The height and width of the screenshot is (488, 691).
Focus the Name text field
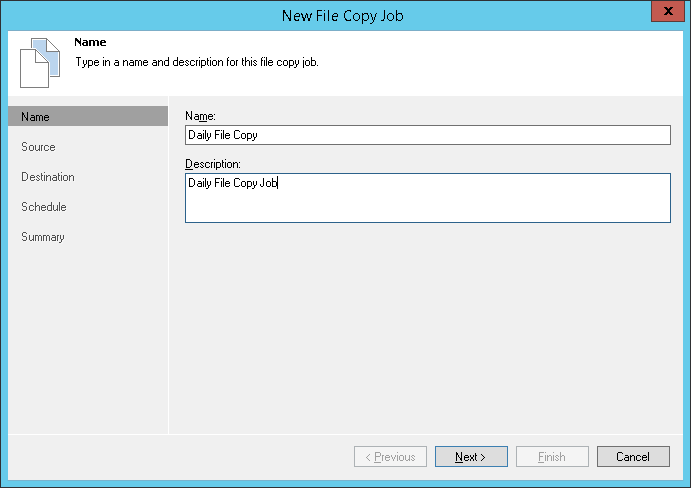pyautogui.click(x=427, y=135)
